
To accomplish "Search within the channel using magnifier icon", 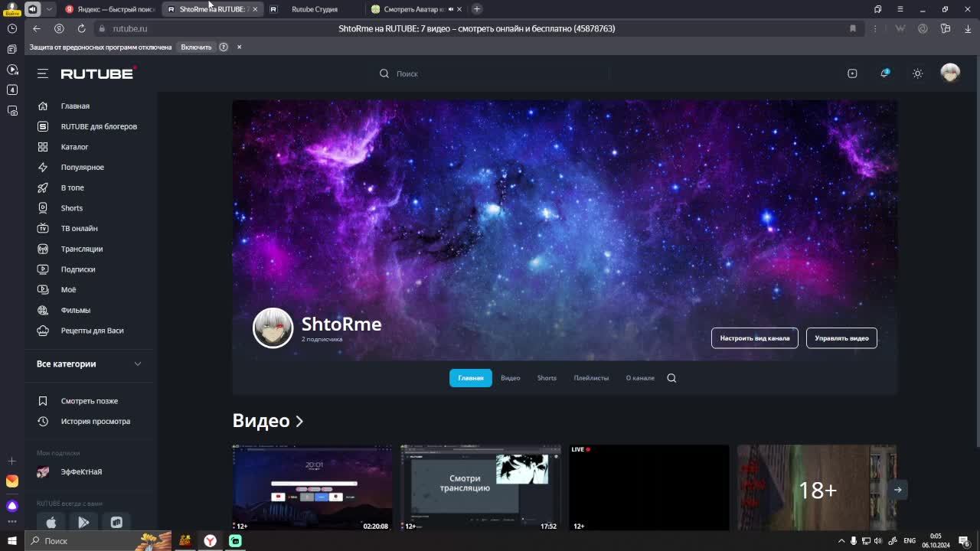I will tap(671, 378).
